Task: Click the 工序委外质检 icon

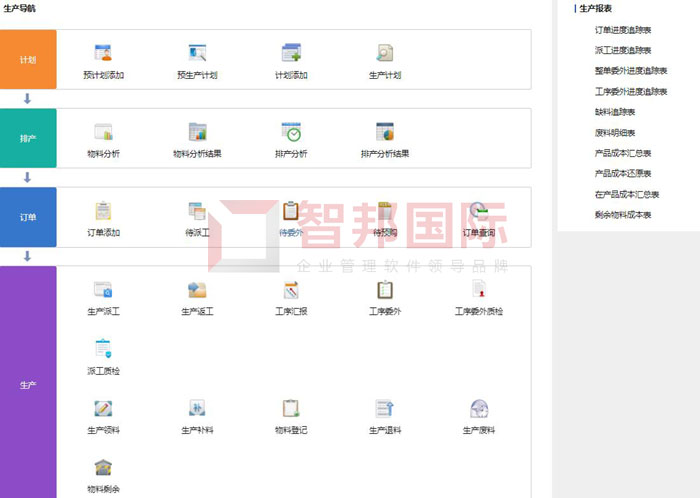Action: (479, 290)
